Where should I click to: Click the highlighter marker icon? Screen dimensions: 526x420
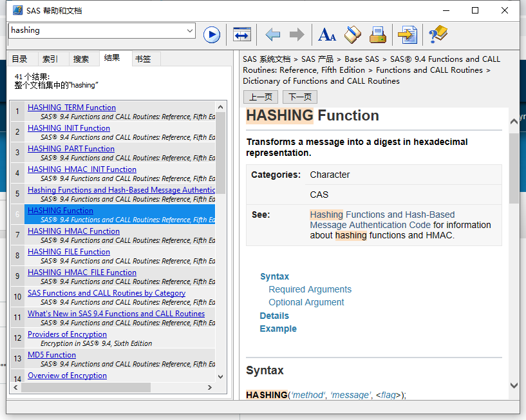[353, 35]
